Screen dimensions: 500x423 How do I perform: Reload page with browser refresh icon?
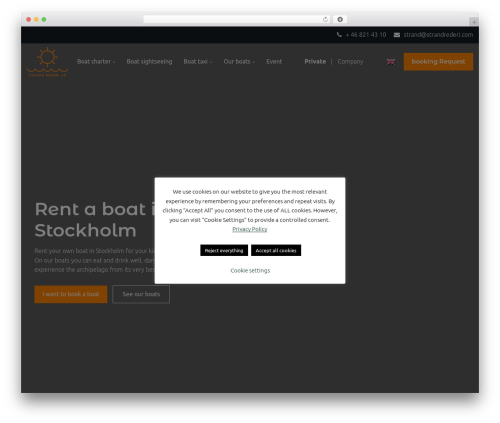click(x=325, y=19)
